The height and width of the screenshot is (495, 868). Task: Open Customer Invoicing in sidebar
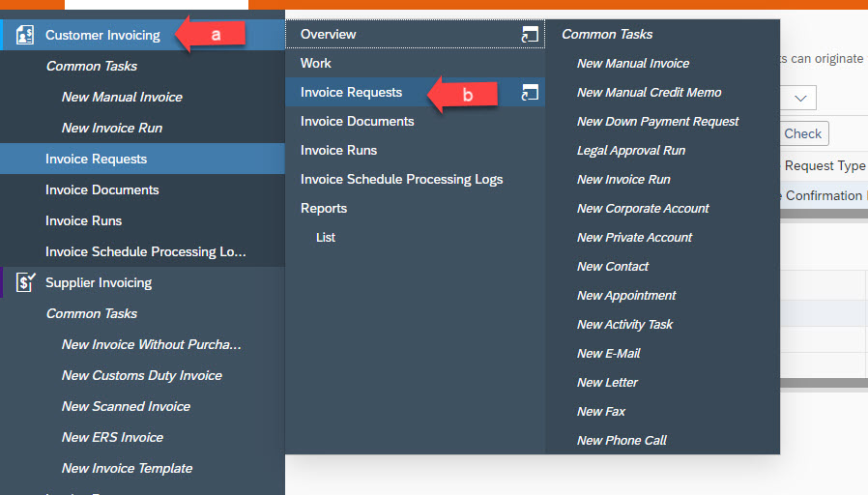tap(103, 35)
